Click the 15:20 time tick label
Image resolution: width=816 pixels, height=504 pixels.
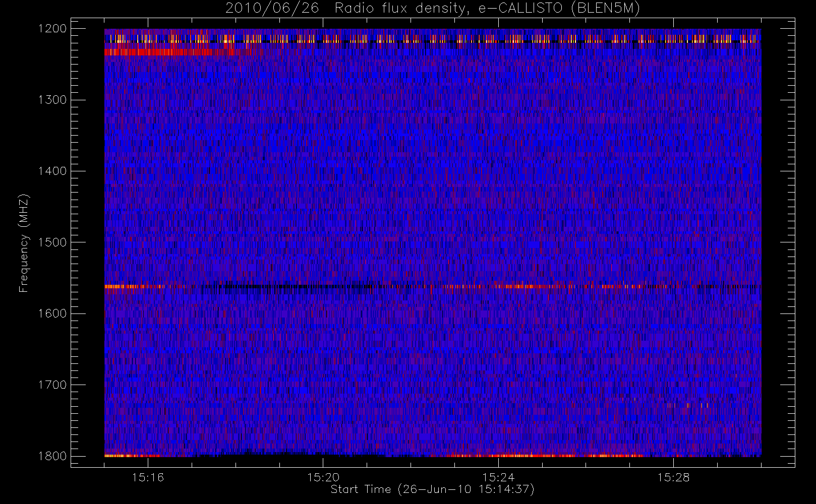[x=323, y=477]
